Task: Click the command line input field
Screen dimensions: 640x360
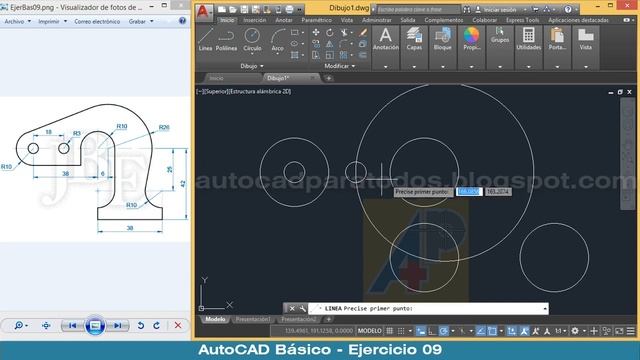Action: (x=428, y=309)
